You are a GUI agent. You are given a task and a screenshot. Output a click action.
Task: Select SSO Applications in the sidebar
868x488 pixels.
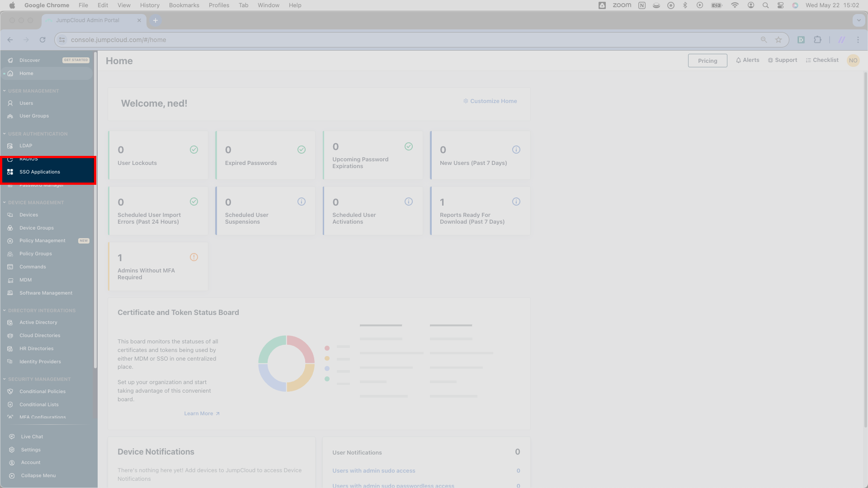[x=40, y=172]
